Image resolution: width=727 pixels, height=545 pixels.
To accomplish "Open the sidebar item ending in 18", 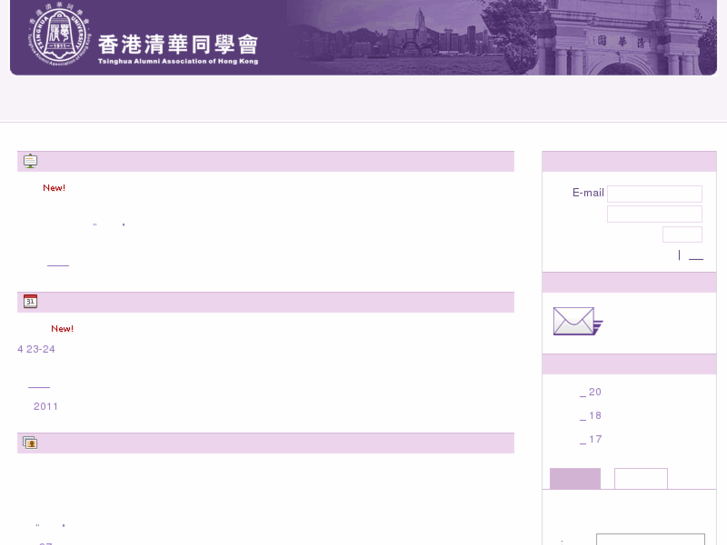I will coord(590,416).
